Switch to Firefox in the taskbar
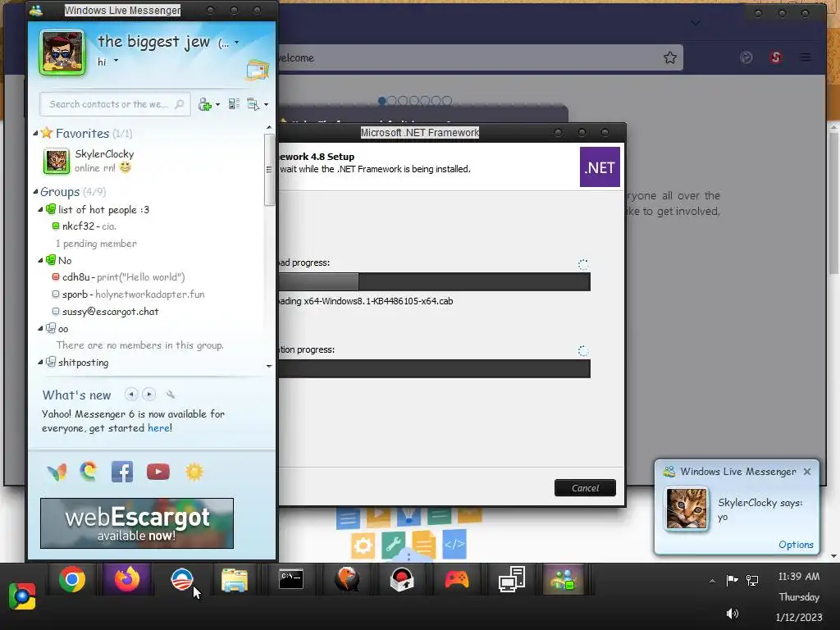Screen dimensions: 840x630 pos(127,580)
